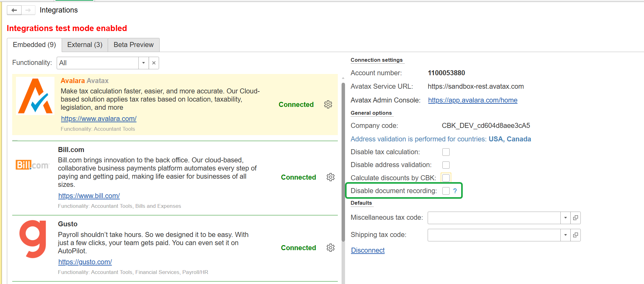This screenshot has height=284, width=644.
Task: Enable Disable tax calculation checkbox
Action: tap(446, 152)
